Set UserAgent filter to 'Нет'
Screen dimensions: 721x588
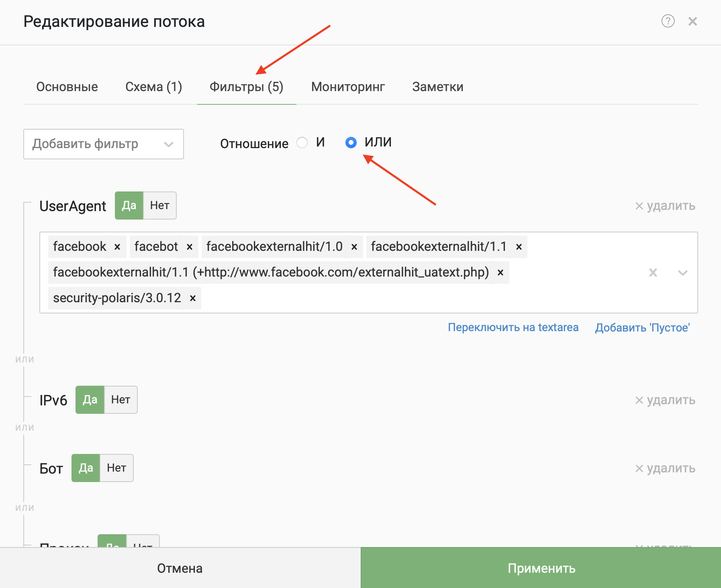tap(159, 205)
